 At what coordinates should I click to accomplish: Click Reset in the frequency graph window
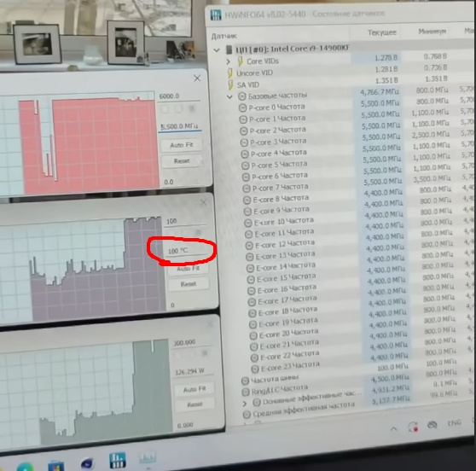182,160
